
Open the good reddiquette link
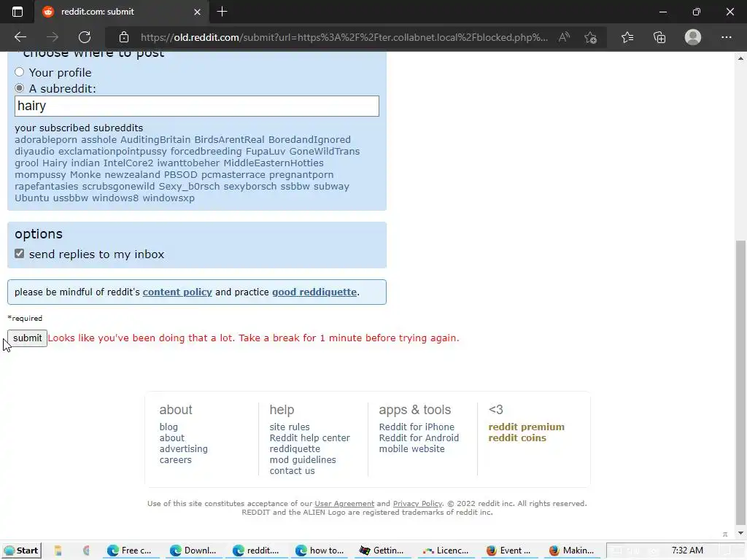click(314, 292)
